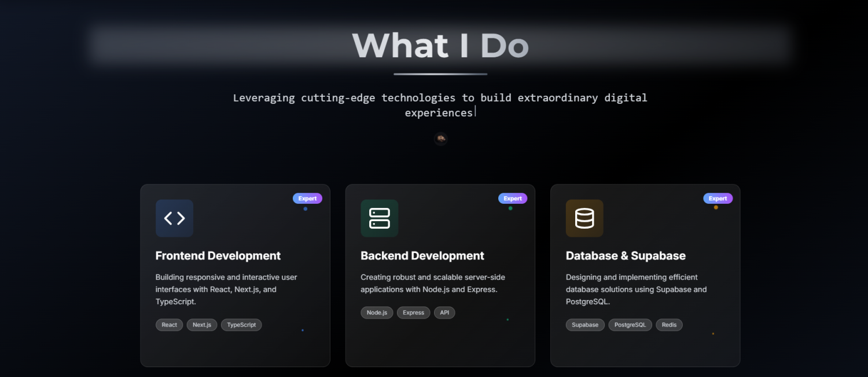Click the Expert badge on Database & Supabase card
The width and height of the screenshot is (868, 377).
(718, 199)
